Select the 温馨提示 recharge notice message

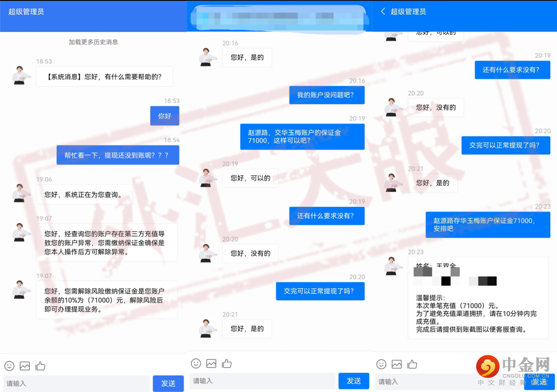(x=477, y=299)
